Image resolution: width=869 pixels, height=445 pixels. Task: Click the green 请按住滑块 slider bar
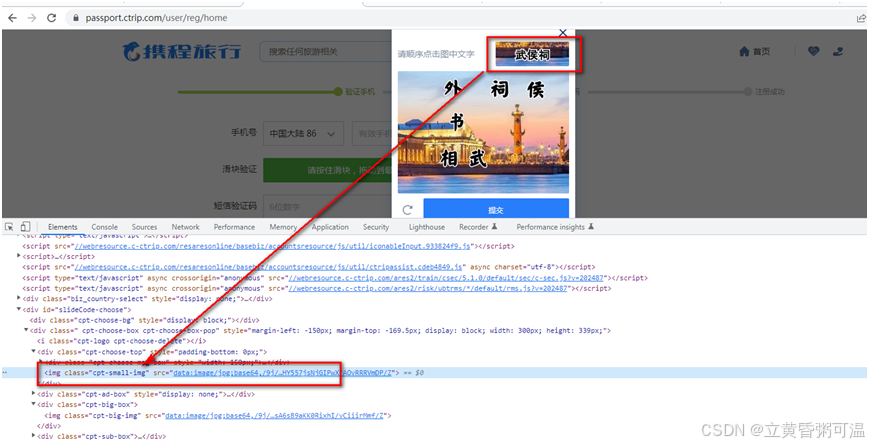click(328, 170)
